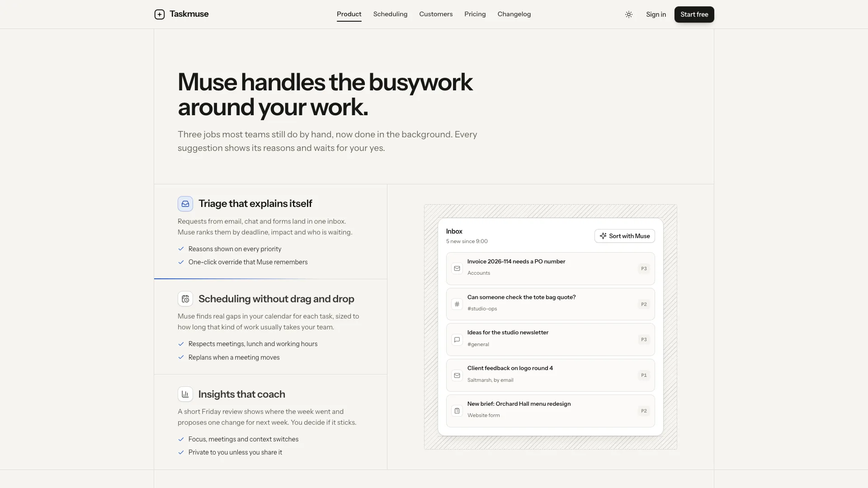
Task: Open 'New brief: Orchard Hall menu redesign'
Action: coord(550,411)
